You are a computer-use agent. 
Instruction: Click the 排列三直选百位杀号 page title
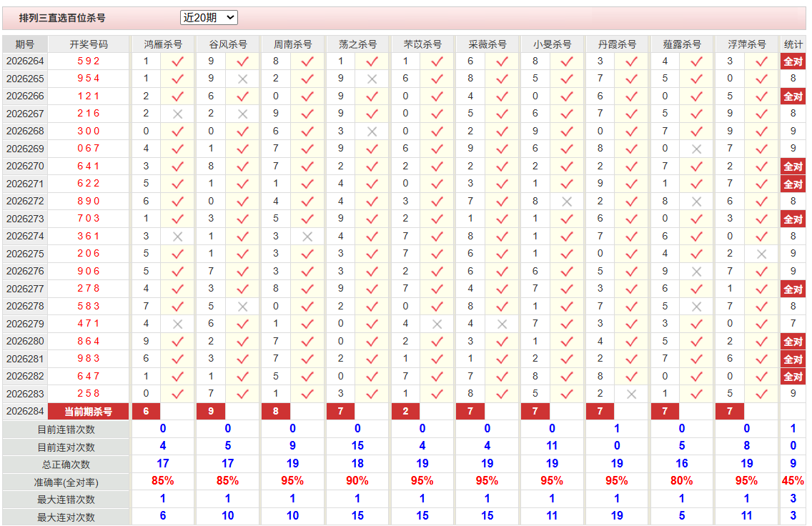coord(62,18)
